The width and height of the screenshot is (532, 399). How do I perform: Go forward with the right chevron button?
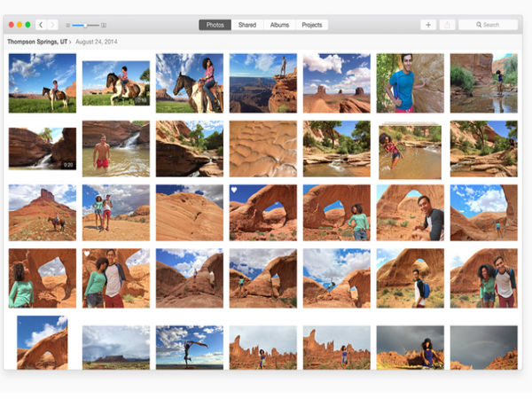tap(52, 25)
